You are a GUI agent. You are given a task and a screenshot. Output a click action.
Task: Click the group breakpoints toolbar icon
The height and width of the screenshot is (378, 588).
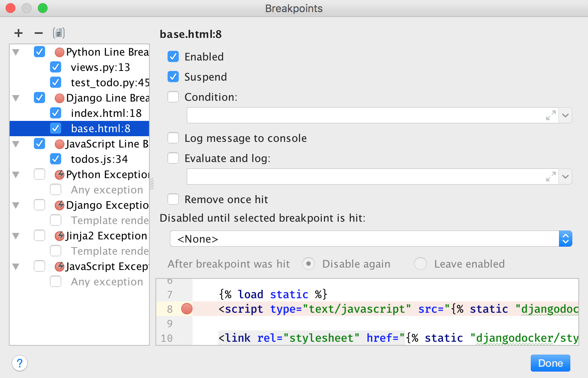click(59, 33)
